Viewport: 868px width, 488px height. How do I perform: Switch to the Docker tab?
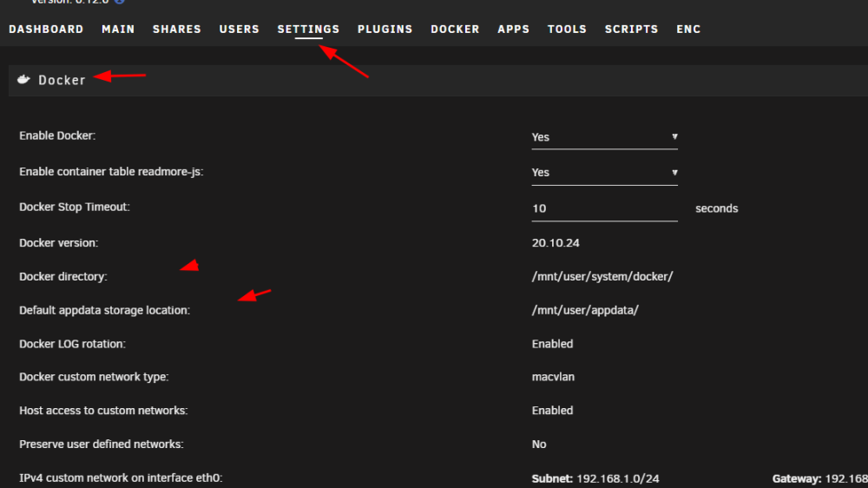click(x=455, y=30)
